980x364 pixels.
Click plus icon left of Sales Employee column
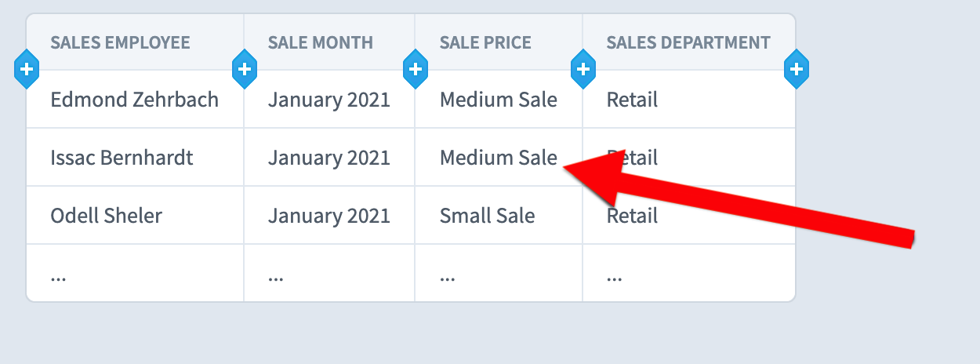click(27, 69)
